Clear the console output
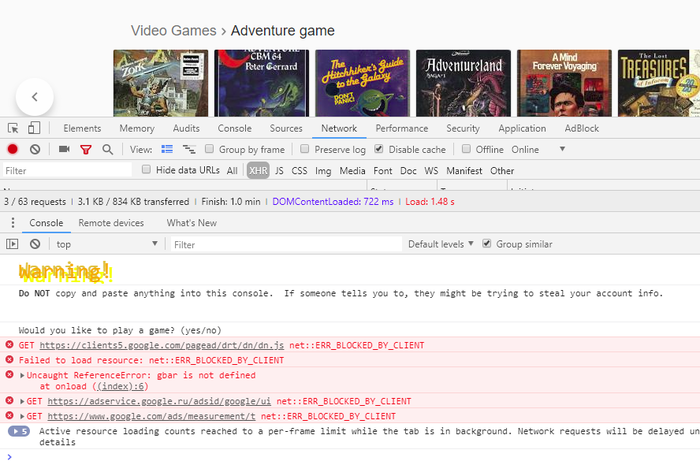Viewport: 700px width, 476px height. 35,244
